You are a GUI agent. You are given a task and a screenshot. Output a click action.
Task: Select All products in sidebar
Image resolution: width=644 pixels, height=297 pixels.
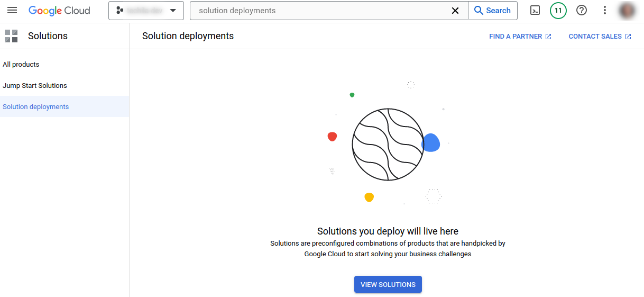tap(21, 65)
